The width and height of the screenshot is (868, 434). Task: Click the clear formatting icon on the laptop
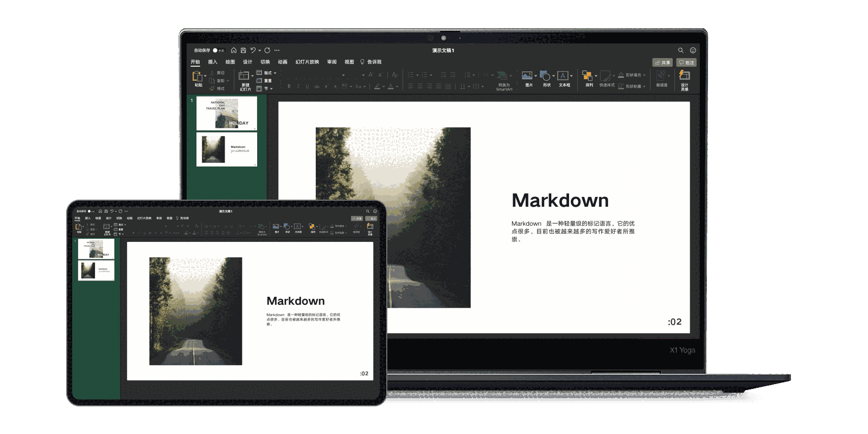394,75
